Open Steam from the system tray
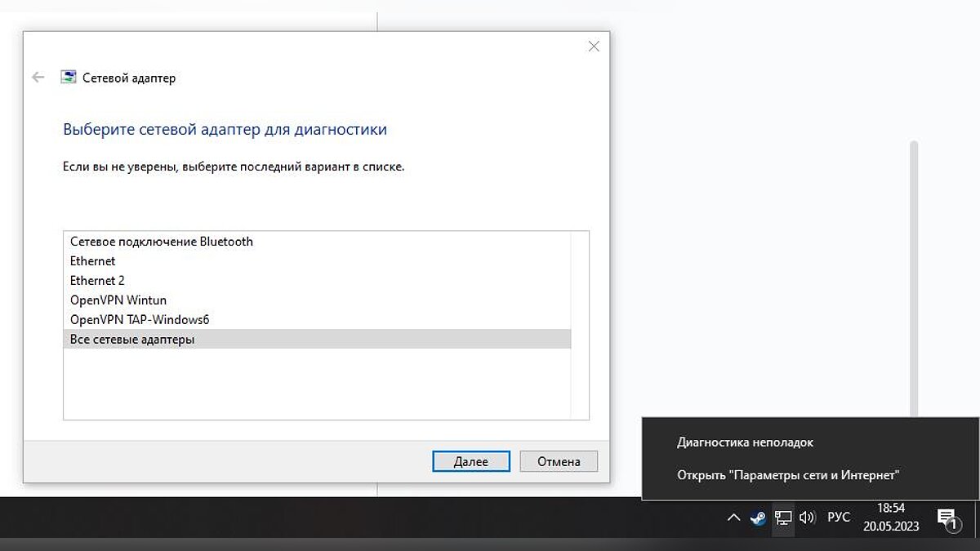The image size is (980, 551). point(758,518)
